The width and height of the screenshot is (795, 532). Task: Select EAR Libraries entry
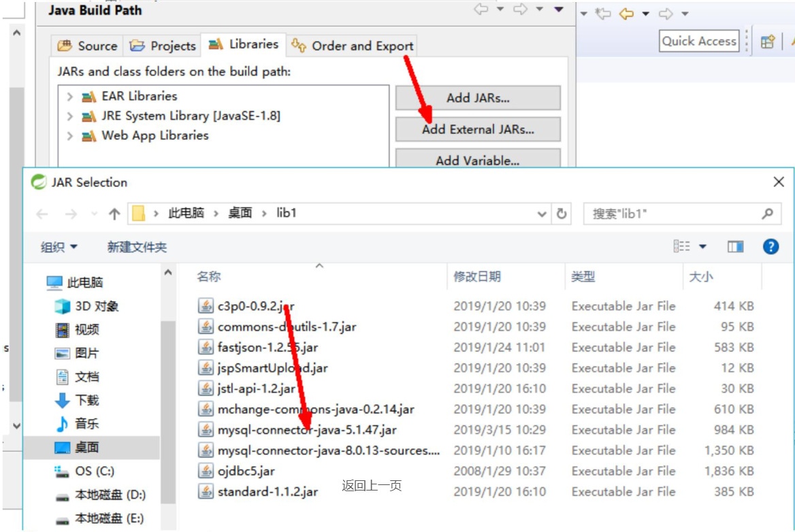[129, 97]
